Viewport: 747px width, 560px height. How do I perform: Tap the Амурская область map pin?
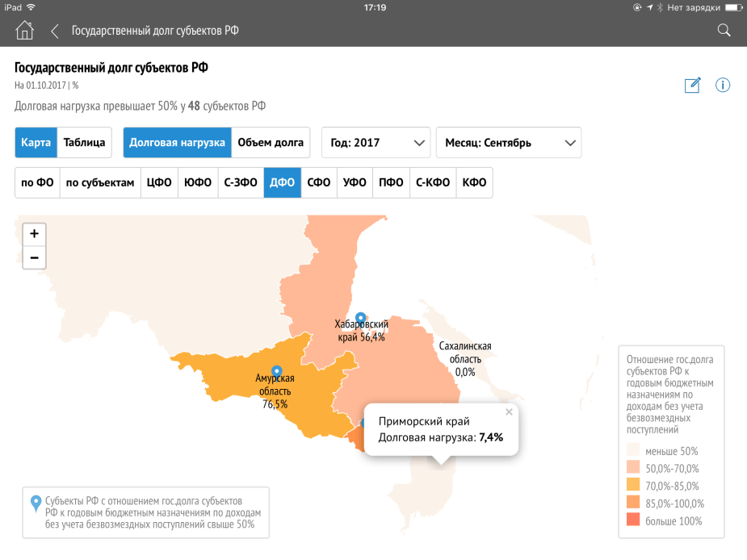276,371
